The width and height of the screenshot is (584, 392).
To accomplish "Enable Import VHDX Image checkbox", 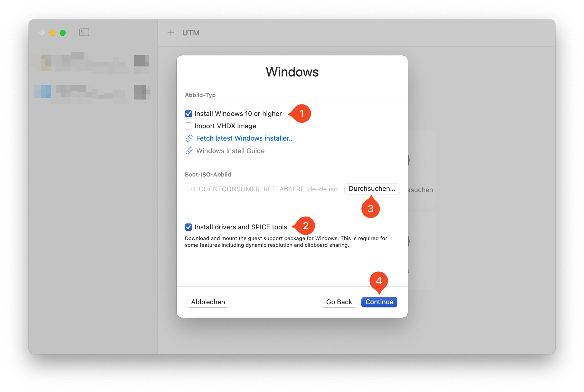I will [189, 126].
